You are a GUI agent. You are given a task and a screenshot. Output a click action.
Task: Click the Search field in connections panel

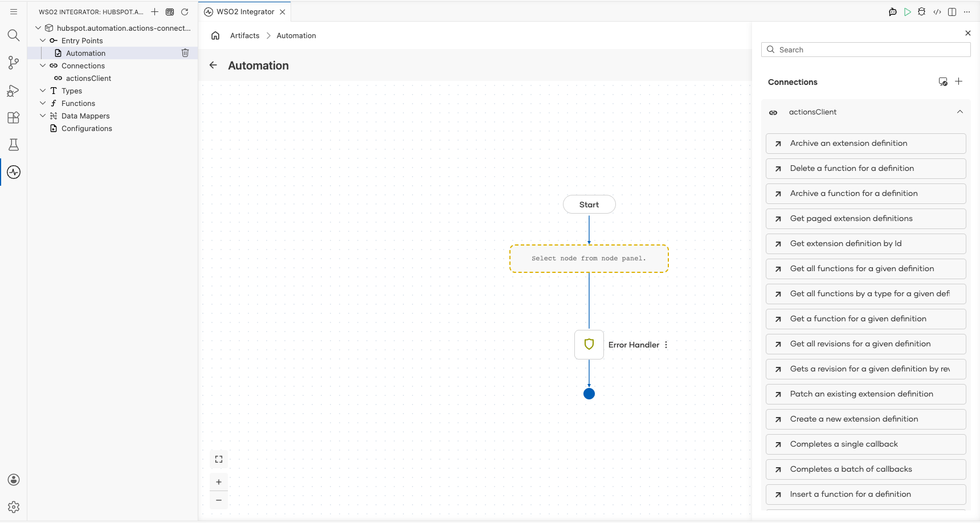(865, 50)
